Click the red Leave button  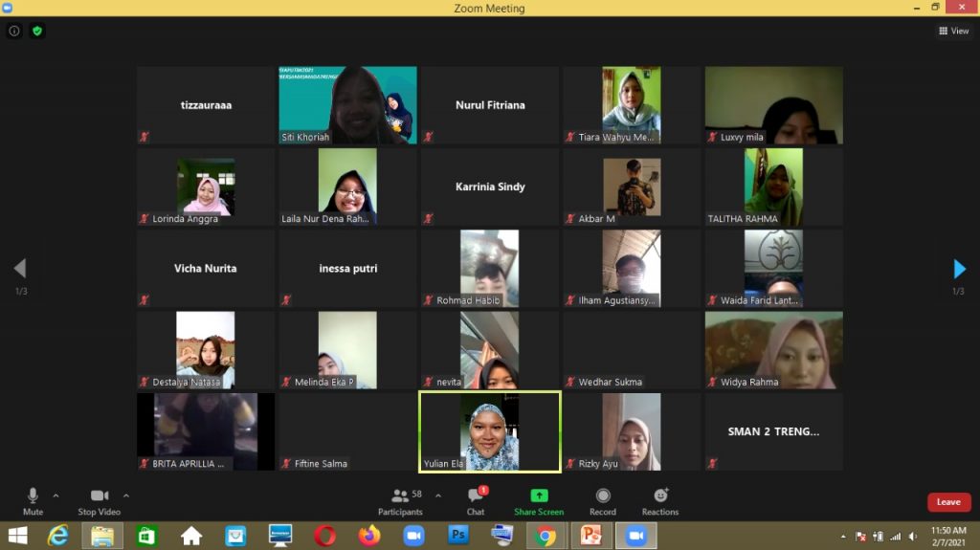pyautogui.click(x=948, y=502)
